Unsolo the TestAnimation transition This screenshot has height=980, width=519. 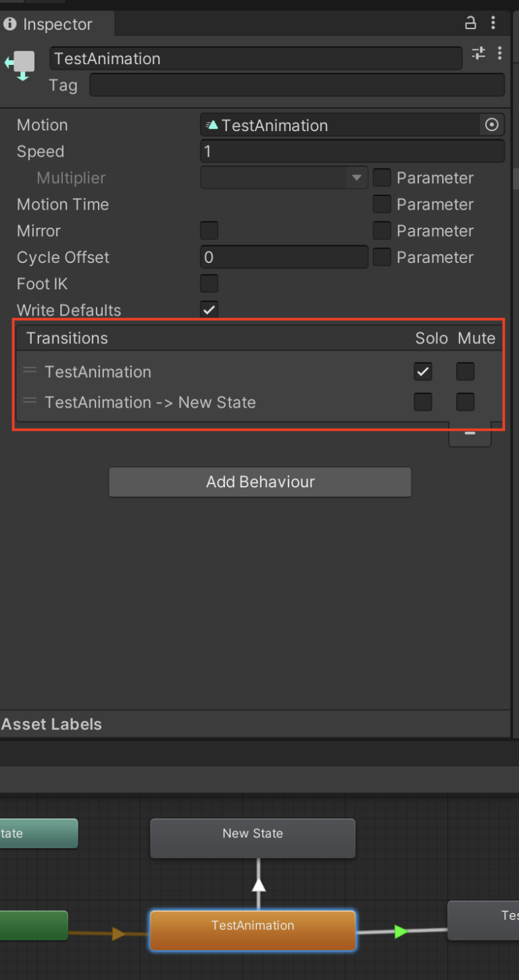click(x=422, y=371)
